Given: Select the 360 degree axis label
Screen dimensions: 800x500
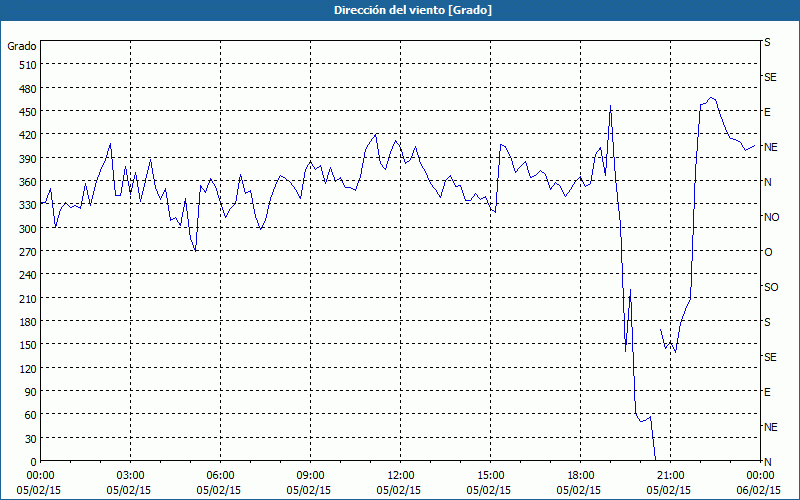Looking at the screenshot, I should [29, 182].
